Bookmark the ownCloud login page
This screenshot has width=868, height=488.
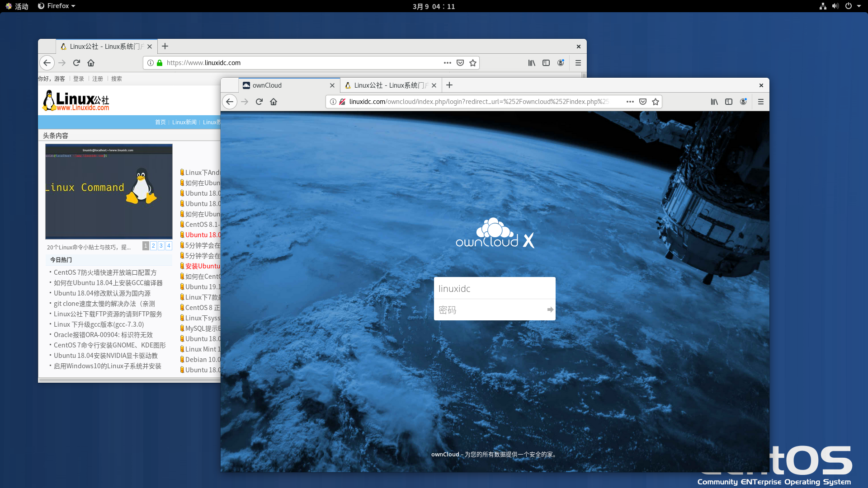coord(656,102)
